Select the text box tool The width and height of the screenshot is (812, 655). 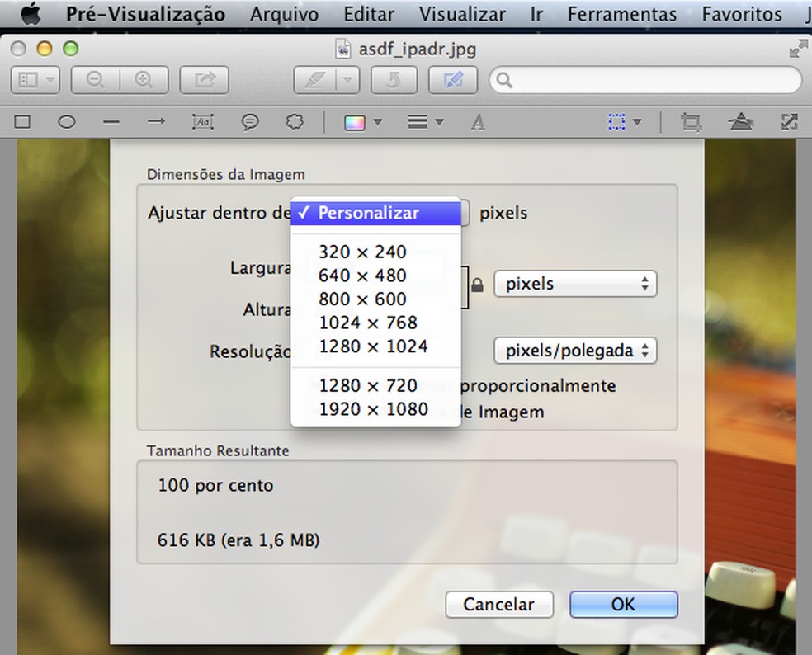tap(202, 122)
